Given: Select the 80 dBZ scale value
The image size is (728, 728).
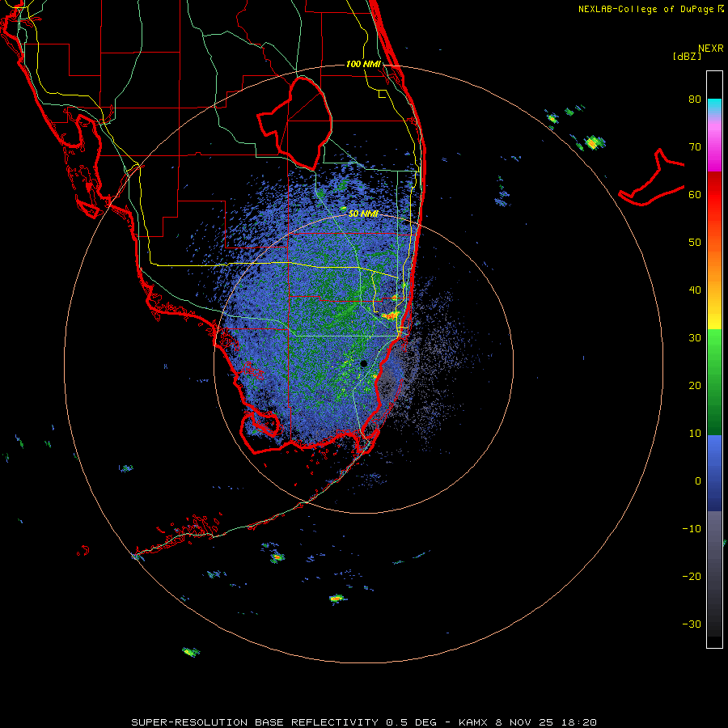Looking at the screenshot, I should click(x=695, y=99).
